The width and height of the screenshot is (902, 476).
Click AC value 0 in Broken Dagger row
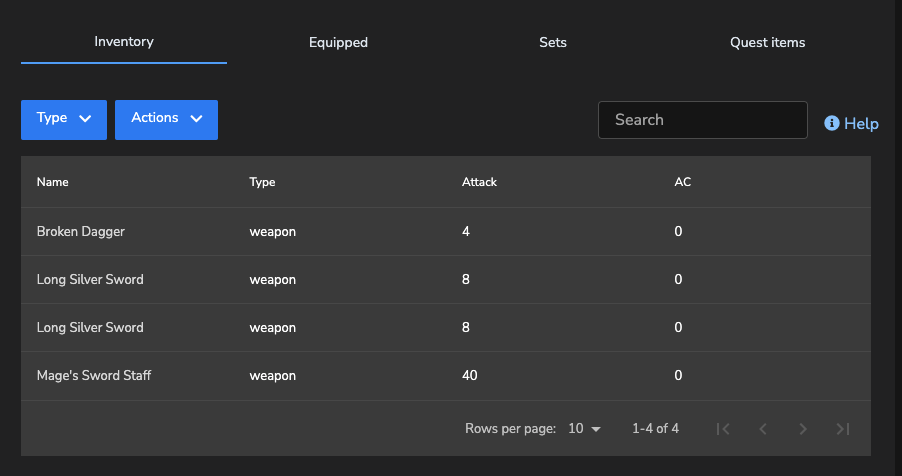coord(678,231)
